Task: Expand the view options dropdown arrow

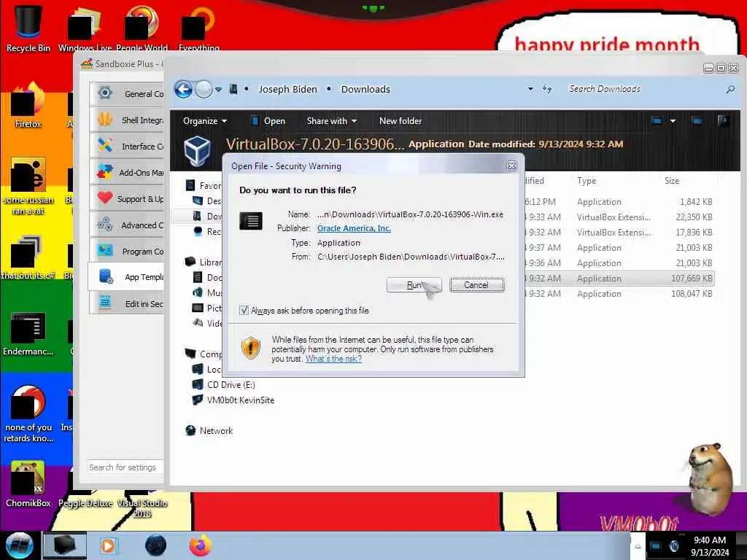Action: point(673,121)
